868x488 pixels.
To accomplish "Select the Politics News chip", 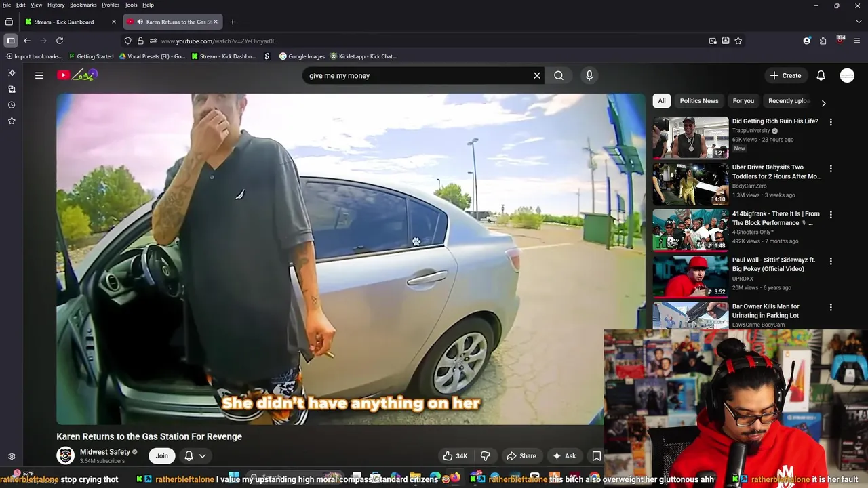I will click(x=699, y=100).
